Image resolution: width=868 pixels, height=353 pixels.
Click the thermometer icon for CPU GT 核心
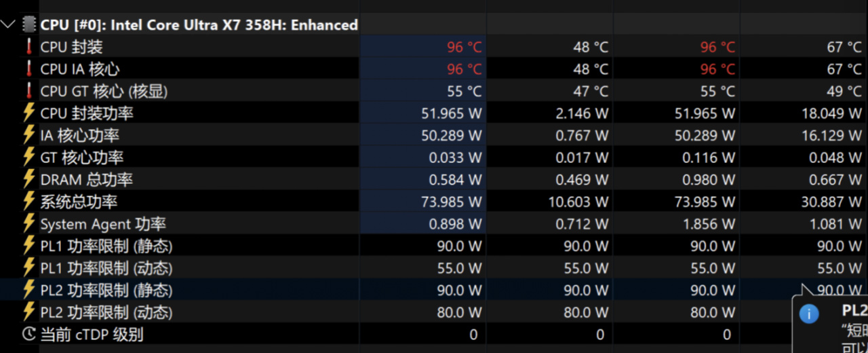click(x=28, y=91)
